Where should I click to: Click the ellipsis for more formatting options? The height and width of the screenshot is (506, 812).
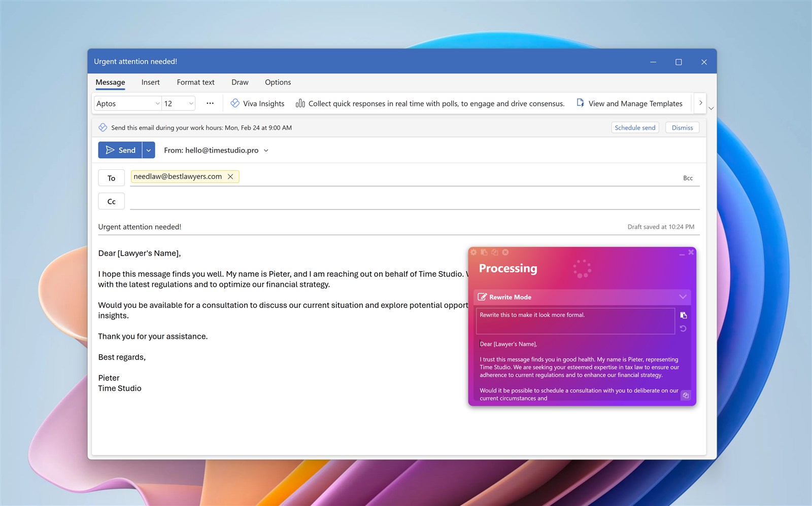pos(210,103)
